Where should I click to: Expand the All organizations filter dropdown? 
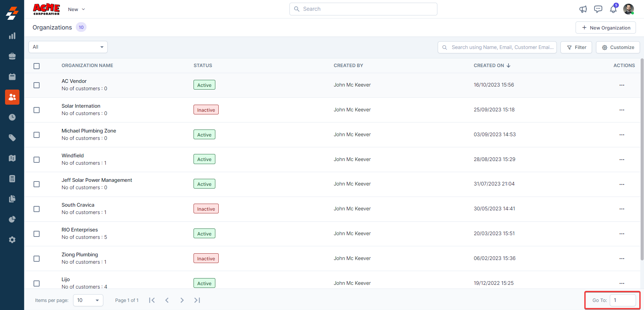pyautogui.click(x=68, y=47)
